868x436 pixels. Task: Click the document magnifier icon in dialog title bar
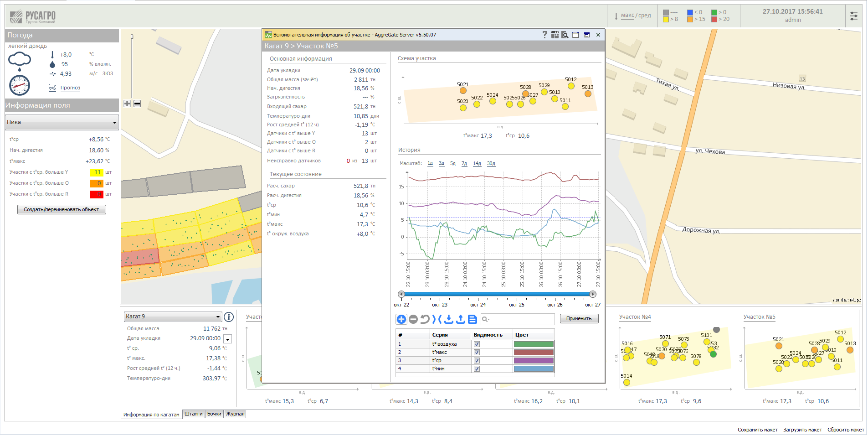point(565,35)
